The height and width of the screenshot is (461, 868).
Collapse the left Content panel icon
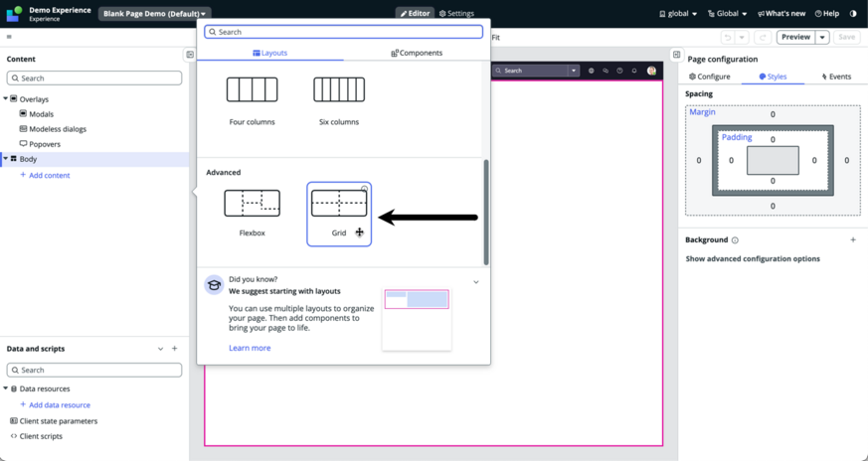pyautogui.click(x=190, y=55)
